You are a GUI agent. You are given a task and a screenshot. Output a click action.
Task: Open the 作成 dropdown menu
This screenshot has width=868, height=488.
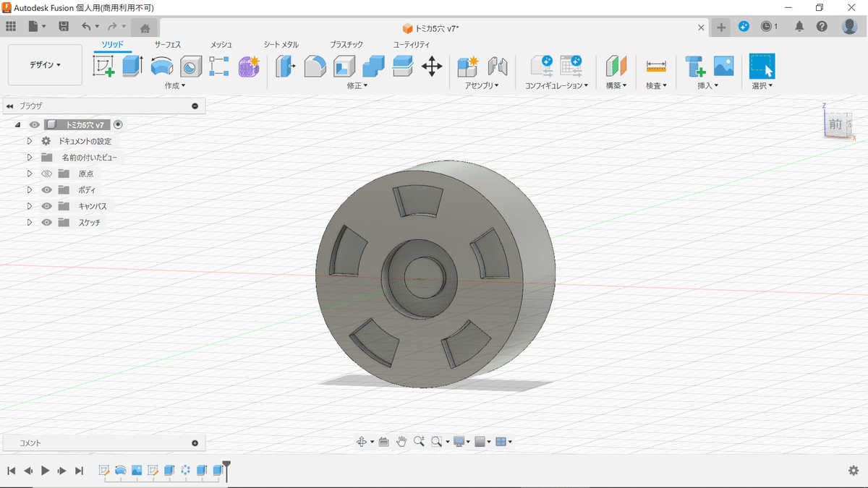tap(175, 85)
